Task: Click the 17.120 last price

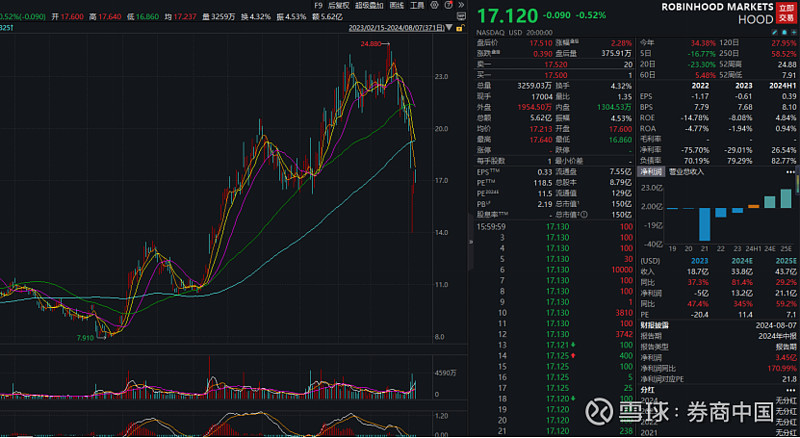Action: [507, 15]
